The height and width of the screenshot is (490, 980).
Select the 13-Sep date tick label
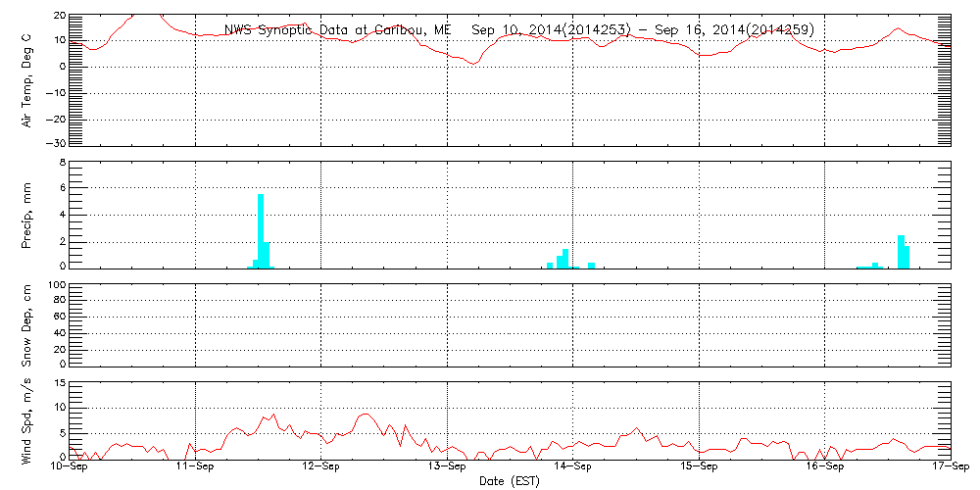click(447, 467)
